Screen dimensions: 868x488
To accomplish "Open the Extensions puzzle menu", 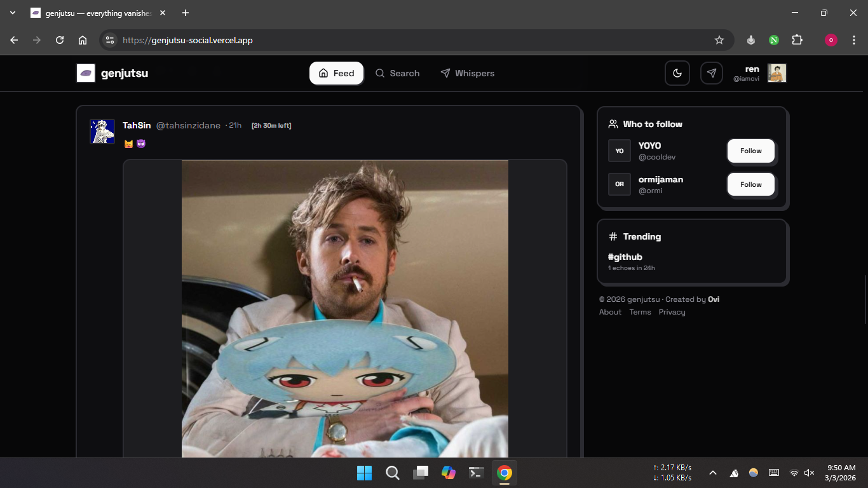I will [x=797, y=40].
